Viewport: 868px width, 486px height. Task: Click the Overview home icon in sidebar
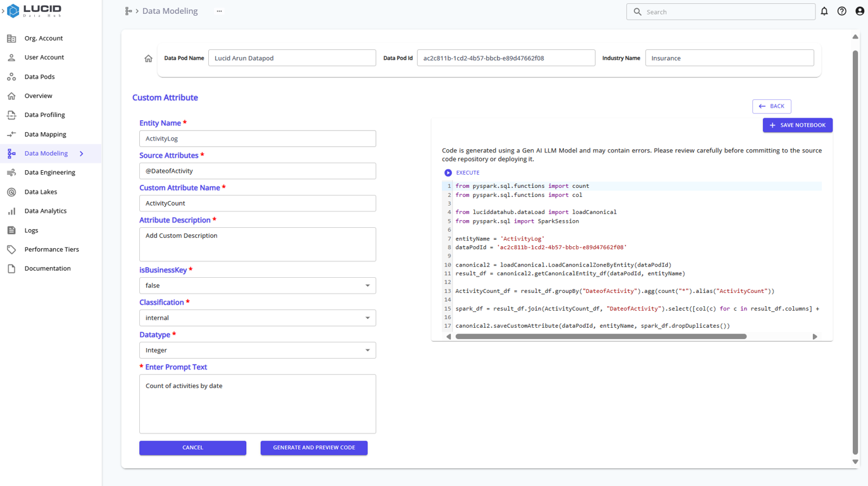point(11,96)
